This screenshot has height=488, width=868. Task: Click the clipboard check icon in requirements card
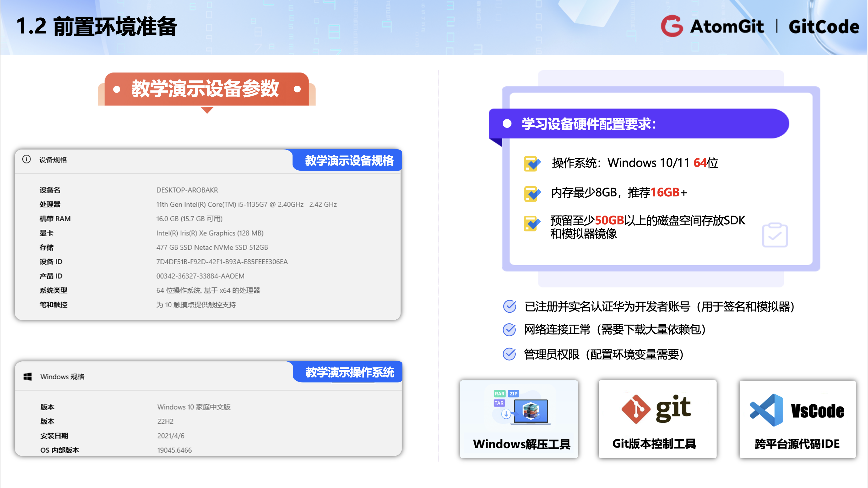point(775,235)
